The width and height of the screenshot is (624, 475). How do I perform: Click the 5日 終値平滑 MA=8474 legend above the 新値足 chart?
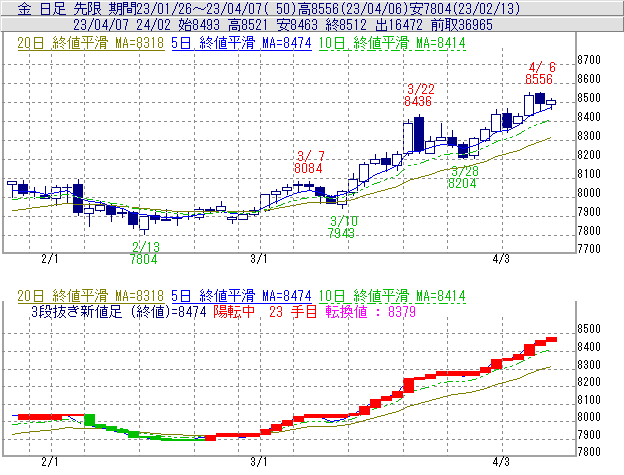241,296
